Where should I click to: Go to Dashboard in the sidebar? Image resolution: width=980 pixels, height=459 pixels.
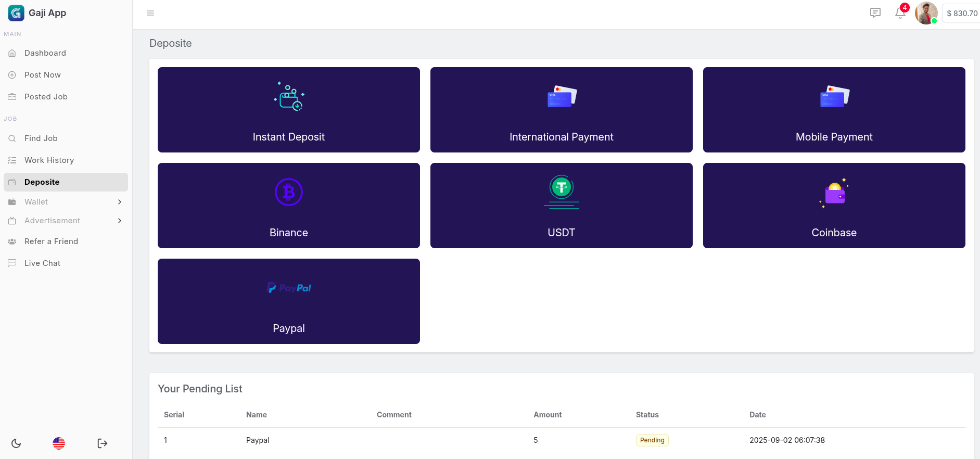point(66,53)
